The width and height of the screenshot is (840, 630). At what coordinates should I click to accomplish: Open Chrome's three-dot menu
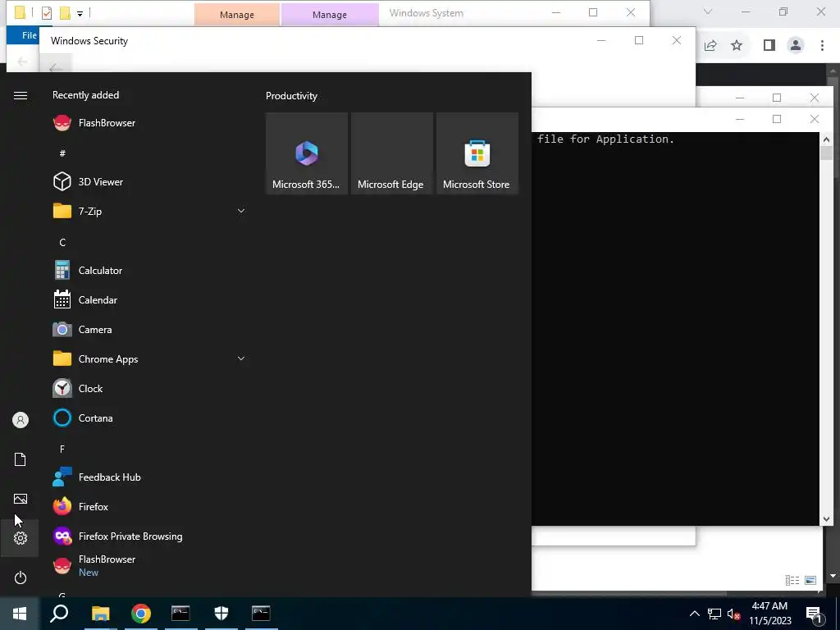click(822, 46)
